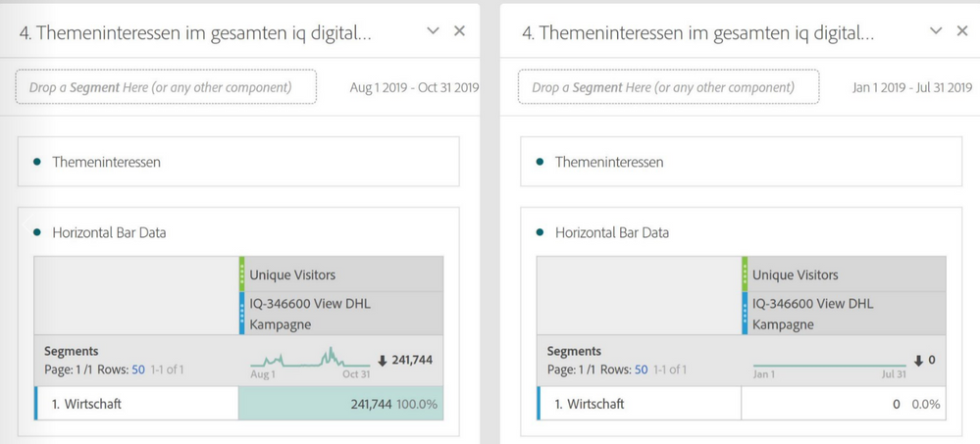Select right IQ-346600 View DHL Kampagne header

tap(844, 314)
